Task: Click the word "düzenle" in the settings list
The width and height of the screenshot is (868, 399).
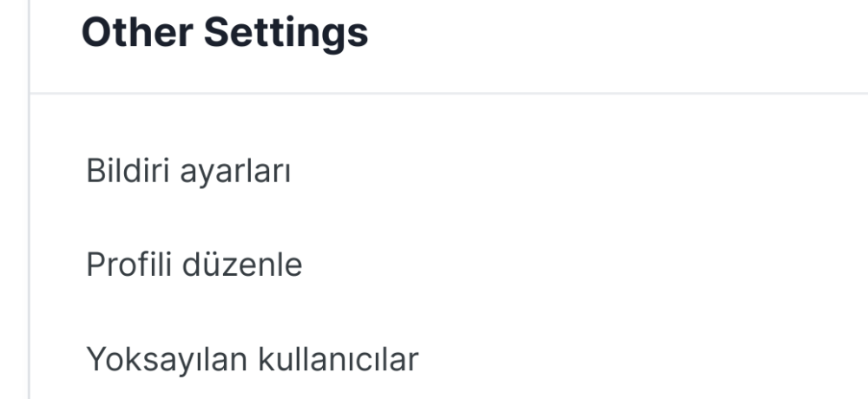Action: [x=242, y=265]
